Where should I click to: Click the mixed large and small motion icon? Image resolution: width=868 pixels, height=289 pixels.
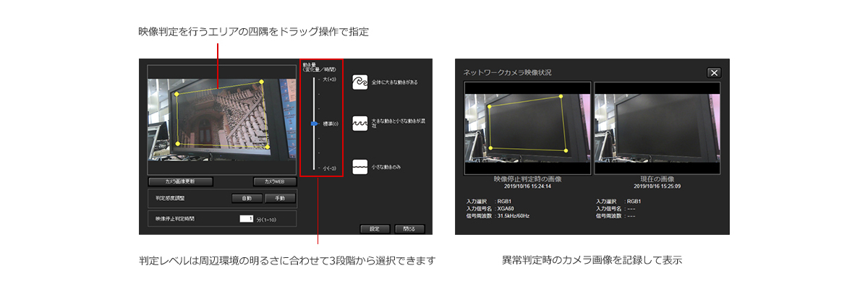coord(359,124)
